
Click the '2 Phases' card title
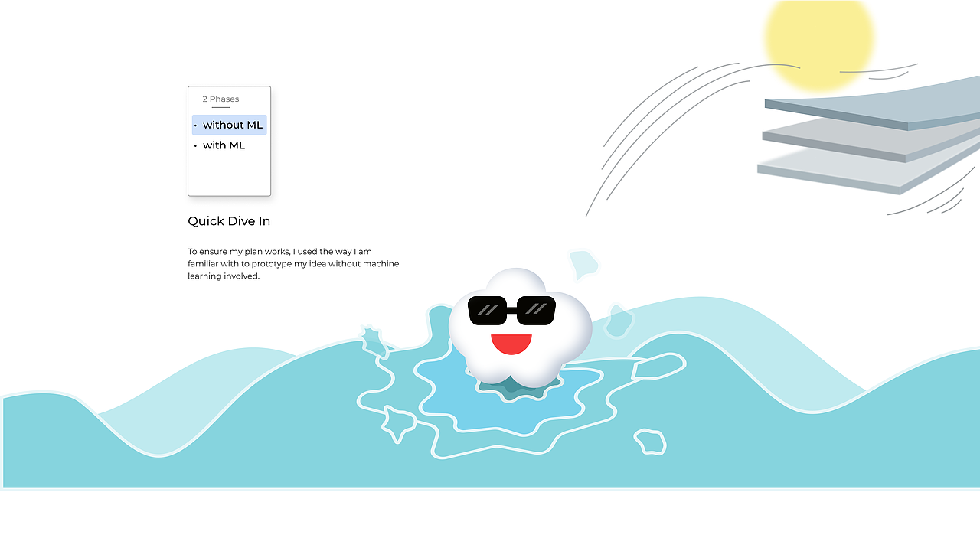(x=220, y=99)
